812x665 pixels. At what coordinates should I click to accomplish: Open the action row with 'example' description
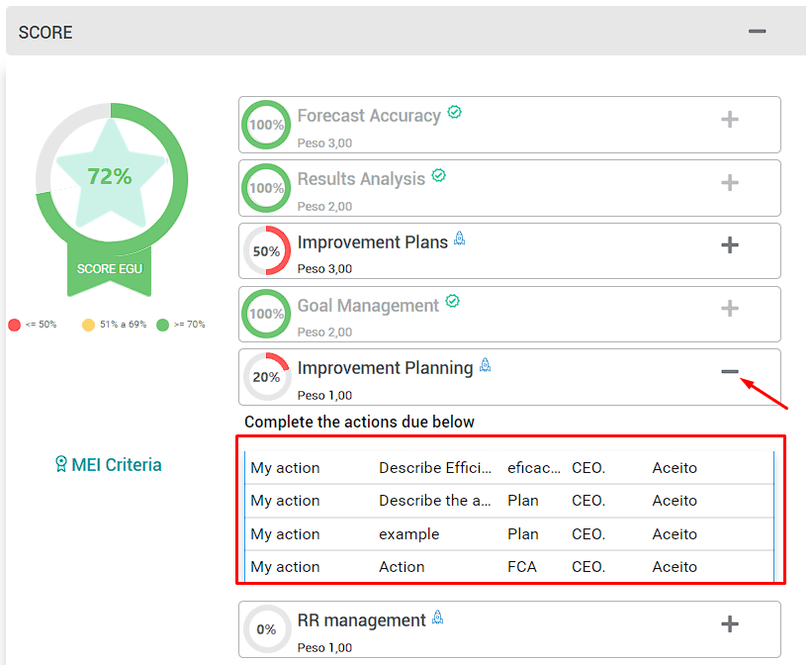pos(509,533)
